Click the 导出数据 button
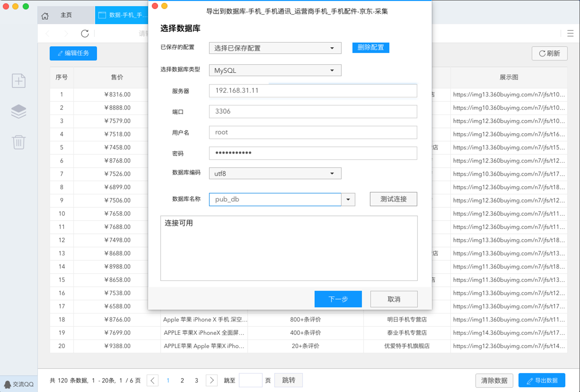This screenshot has height=392, width=580. pos(542,380)
